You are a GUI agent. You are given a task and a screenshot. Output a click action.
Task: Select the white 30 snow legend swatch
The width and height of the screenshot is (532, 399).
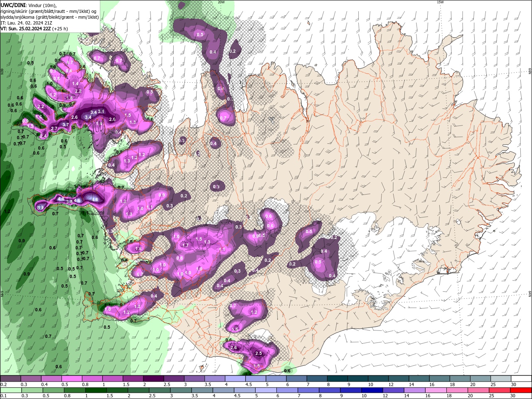522,379
